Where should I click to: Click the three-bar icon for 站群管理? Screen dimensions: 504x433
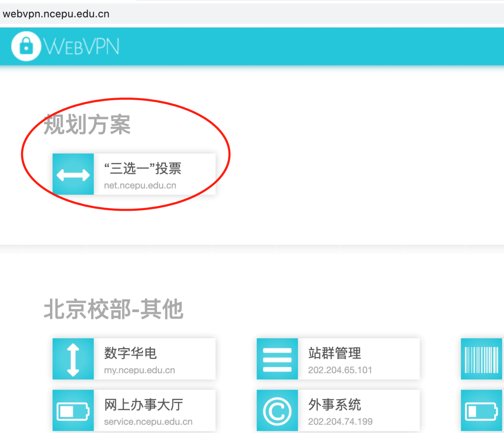(x=277, y=359)
